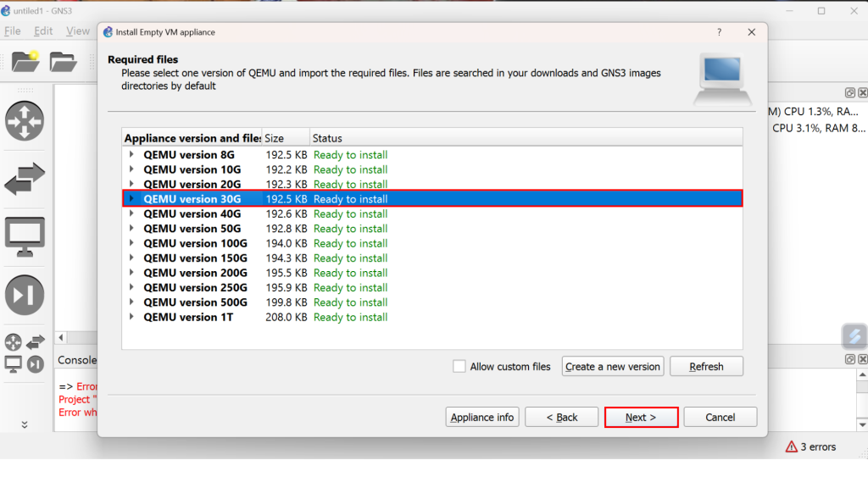868x488 pixels.
Task: Click the Next button
Action: 641,417
